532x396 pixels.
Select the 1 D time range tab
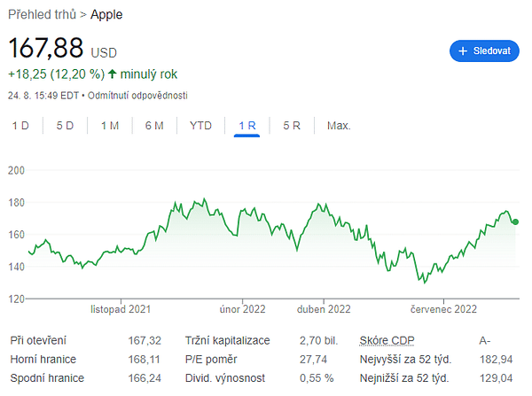[x=20, y=126]
